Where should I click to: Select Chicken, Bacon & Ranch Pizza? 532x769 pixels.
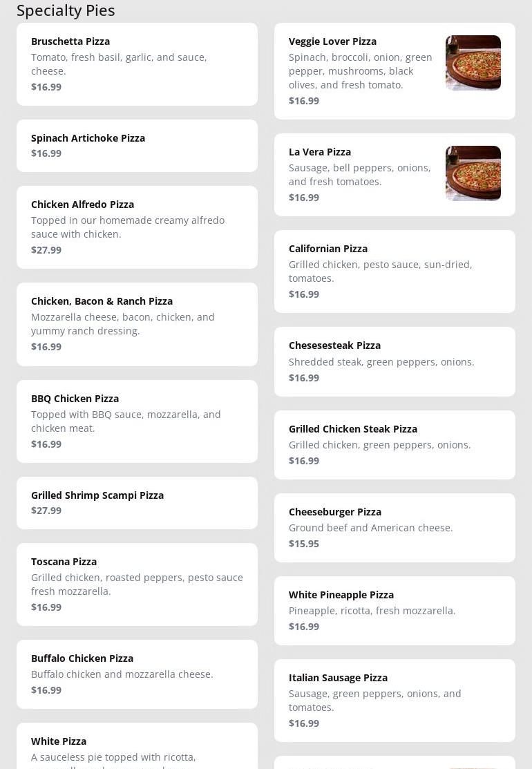click(x=137, y=324)
